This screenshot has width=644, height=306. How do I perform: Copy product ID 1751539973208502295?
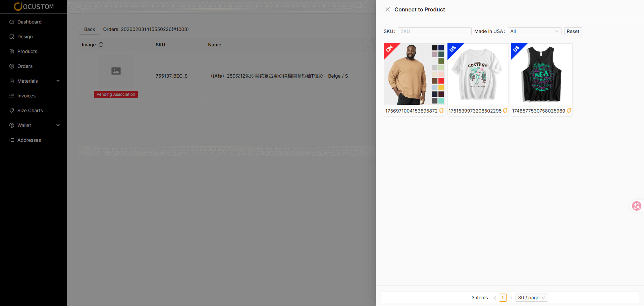point(505,111)
